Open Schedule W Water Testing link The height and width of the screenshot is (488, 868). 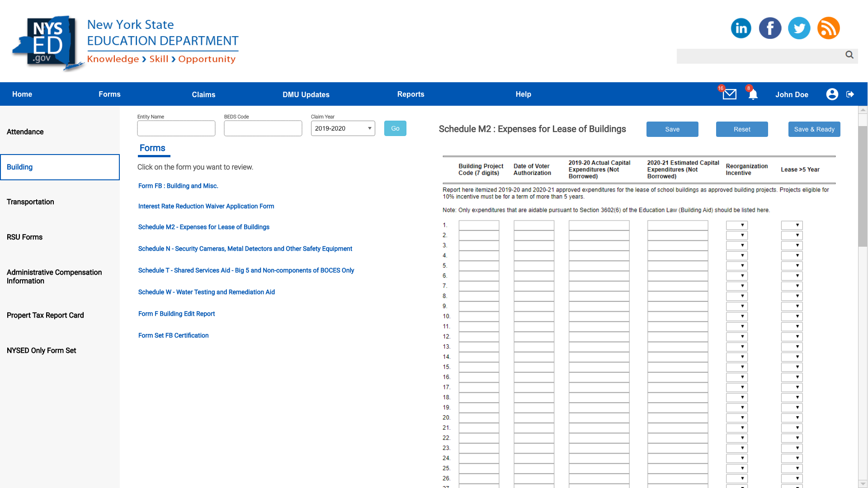pos(207,292)
